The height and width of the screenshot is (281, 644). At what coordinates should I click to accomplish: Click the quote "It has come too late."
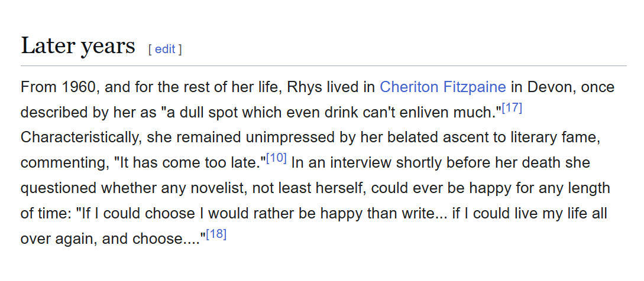coord(189,162)
